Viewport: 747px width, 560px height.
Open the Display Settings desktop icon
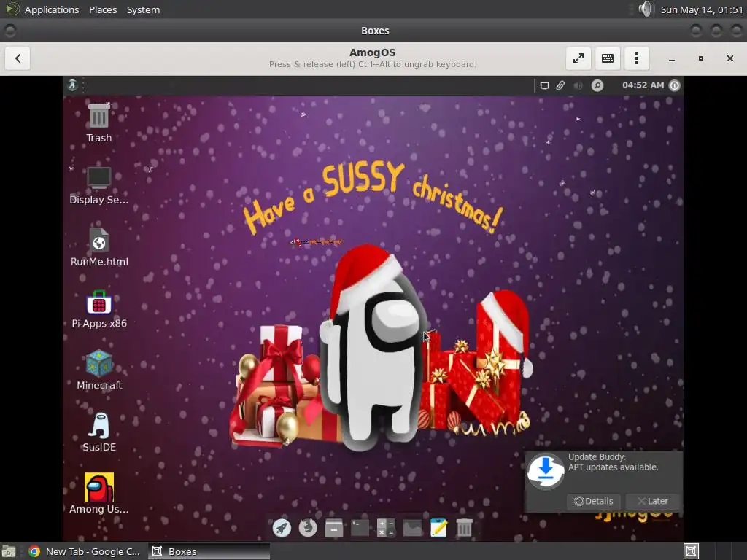pos(98,185)
